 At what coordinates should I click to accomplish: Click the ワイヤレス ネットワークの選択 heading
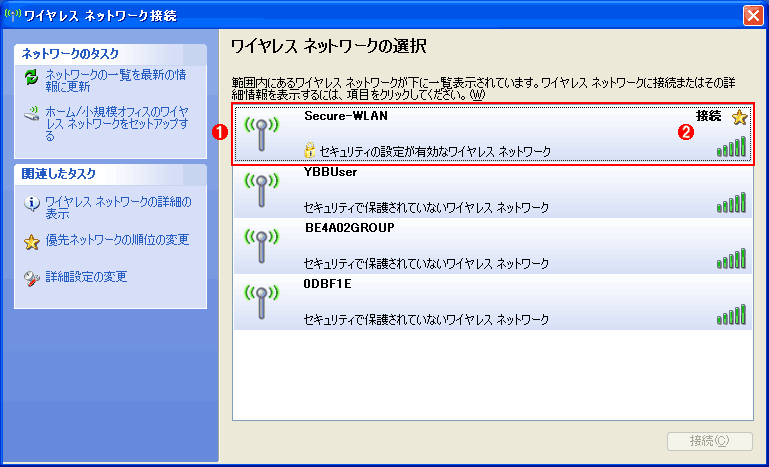328,47
